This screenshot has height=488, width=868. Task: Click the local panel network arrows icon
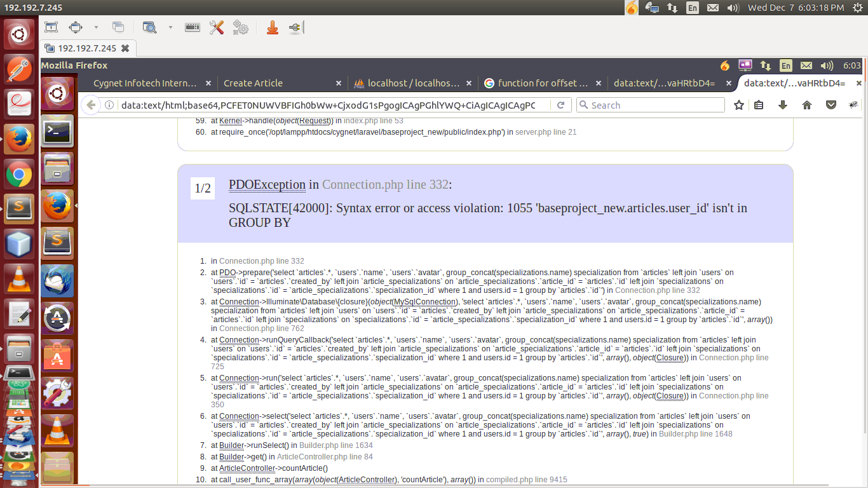[x=672, y=8]
